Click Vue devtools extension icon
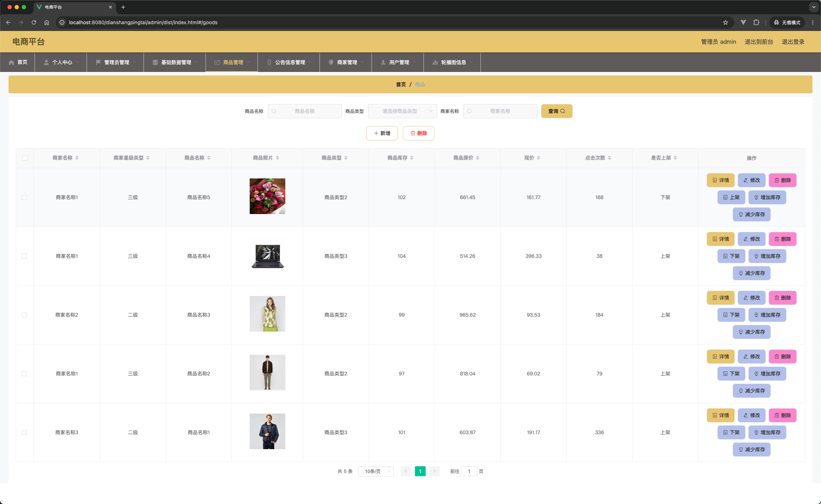 [x=743, y=22]
